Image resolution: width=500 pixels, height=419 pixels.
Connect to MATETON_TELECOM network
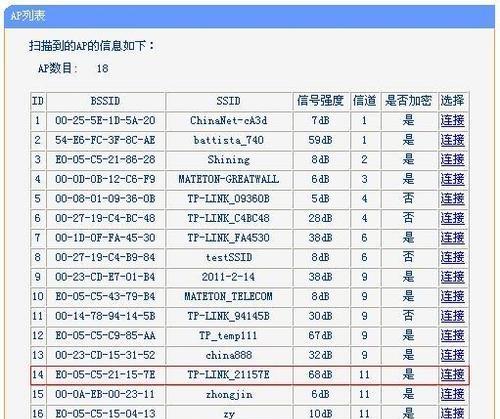(452, 296)
